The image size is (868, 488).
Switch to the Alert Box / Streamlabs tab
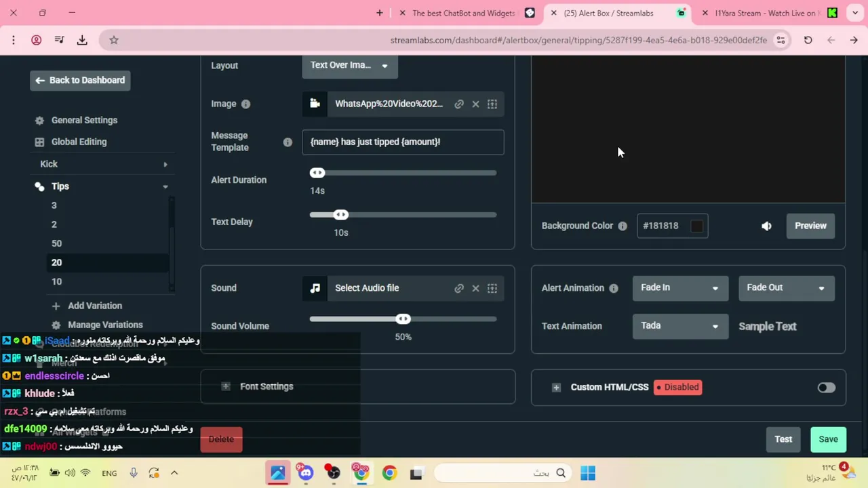pyautogui.click(x=617, y=13)
